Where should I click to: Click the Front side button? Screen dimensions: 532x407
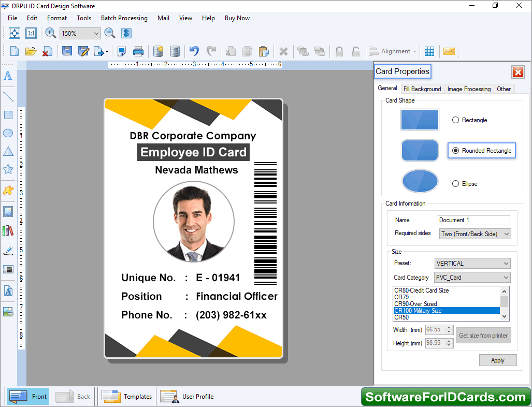pyautogui.click(x=28, y=396)
